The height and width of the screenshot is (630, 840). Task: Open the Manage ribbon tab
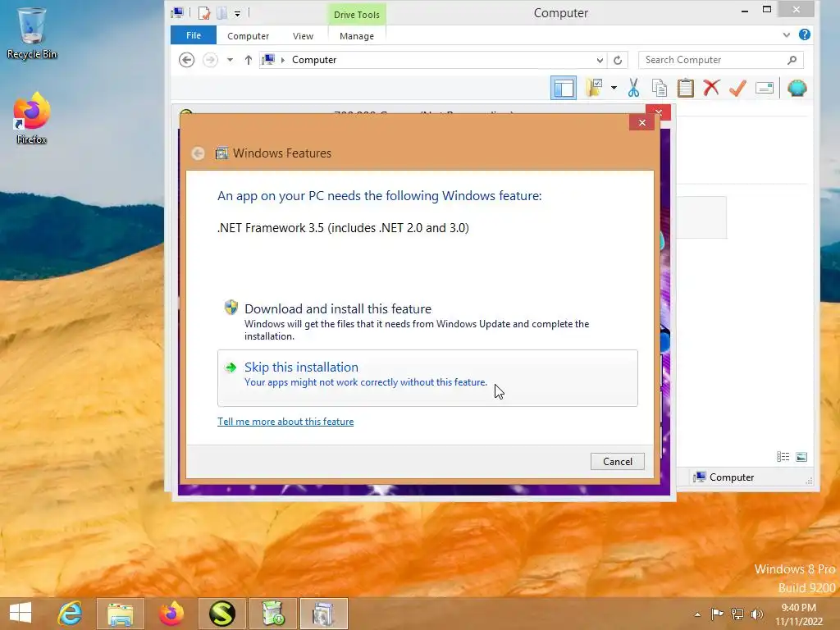tap(357, 36)
